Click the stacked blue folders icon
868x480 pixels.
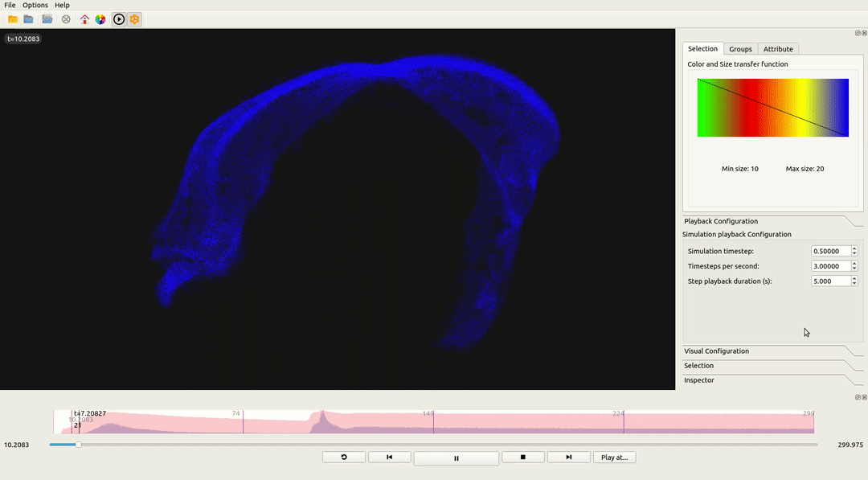coord(47,19)
